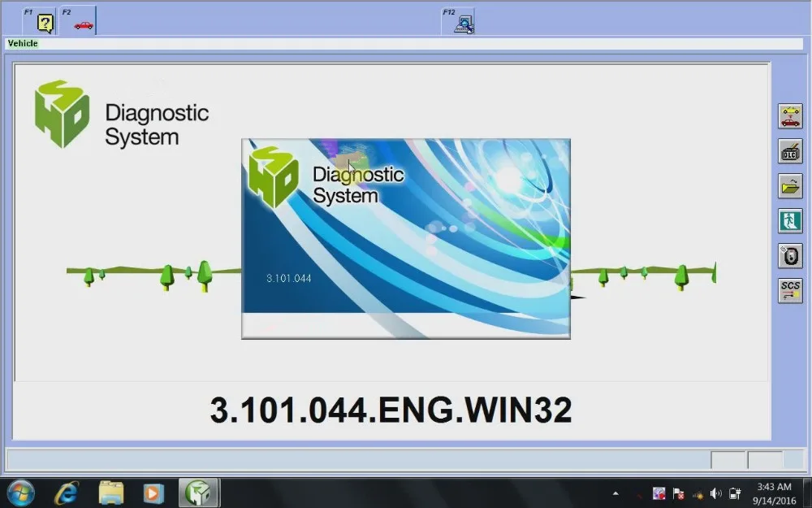Open the Windows Start menu

(21, 493)
